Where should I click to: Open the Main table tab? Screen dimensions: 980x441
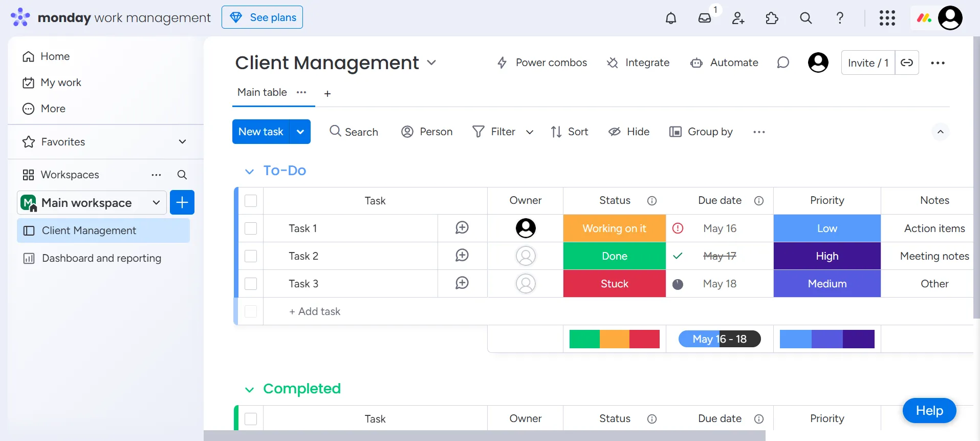click(262, 92)
